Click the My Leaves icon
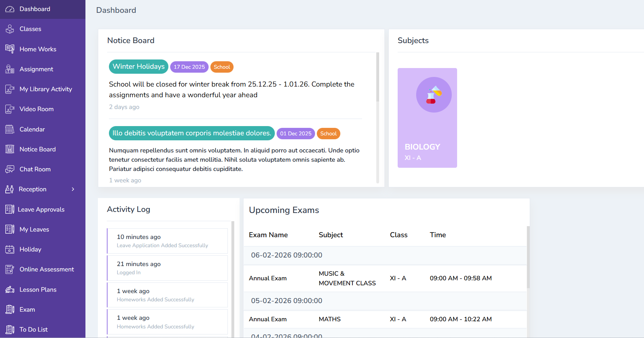The width and height of the screenshot is (644, 338). click(10, 229)
